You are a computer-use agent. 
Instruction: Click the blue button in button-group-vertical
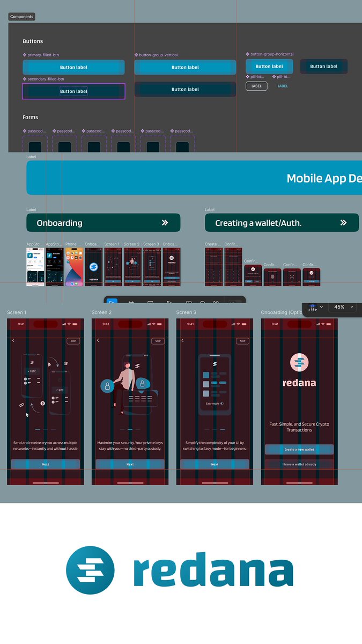(185, 67)
